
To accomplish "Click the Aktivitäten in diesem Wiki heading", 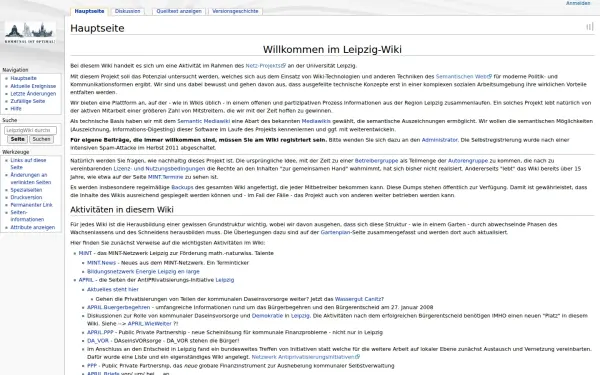I will pos(122,210).
